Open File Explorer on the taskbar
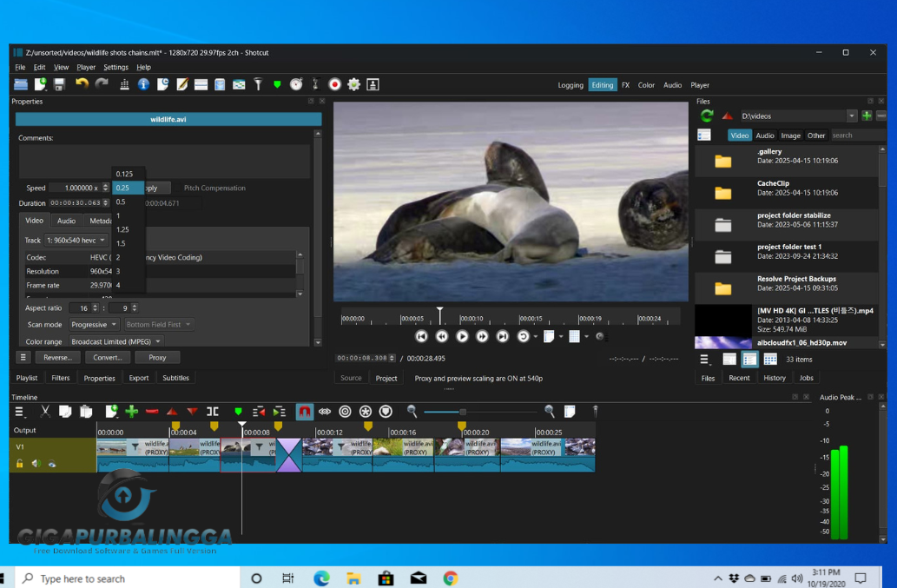This screenshot has height=588, width=897. pyautogui.click(x=353, y=578)
